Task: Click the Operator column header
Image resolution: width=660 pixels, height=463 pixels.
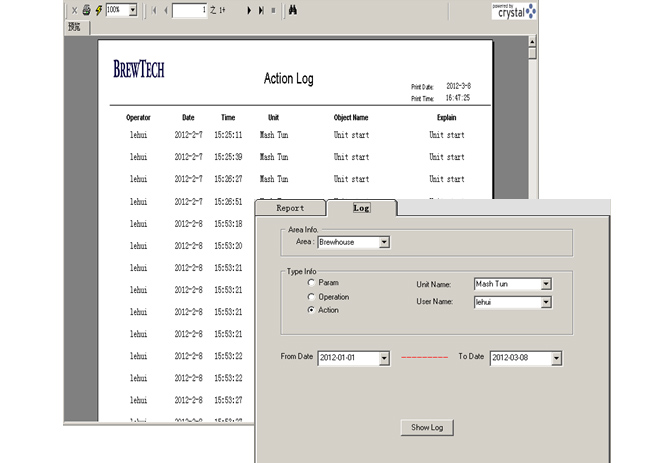Action: tap(138, 117)
